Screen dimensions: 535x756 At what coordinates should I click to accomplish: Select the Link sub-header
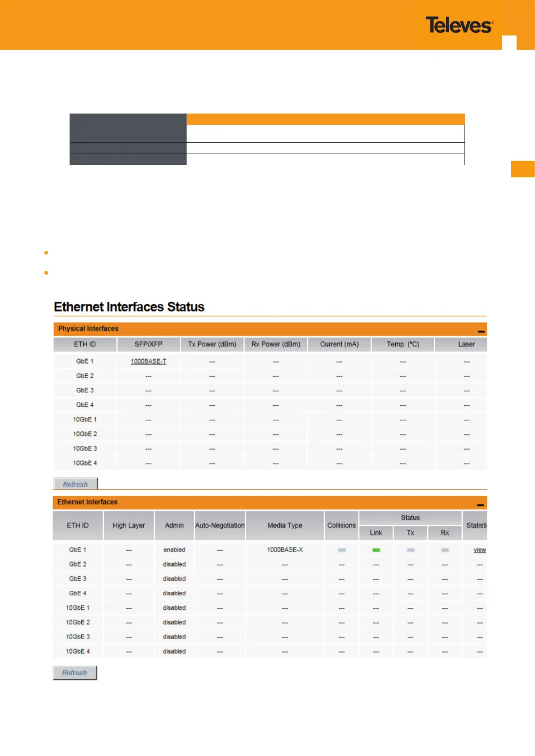tap(376, 533)
